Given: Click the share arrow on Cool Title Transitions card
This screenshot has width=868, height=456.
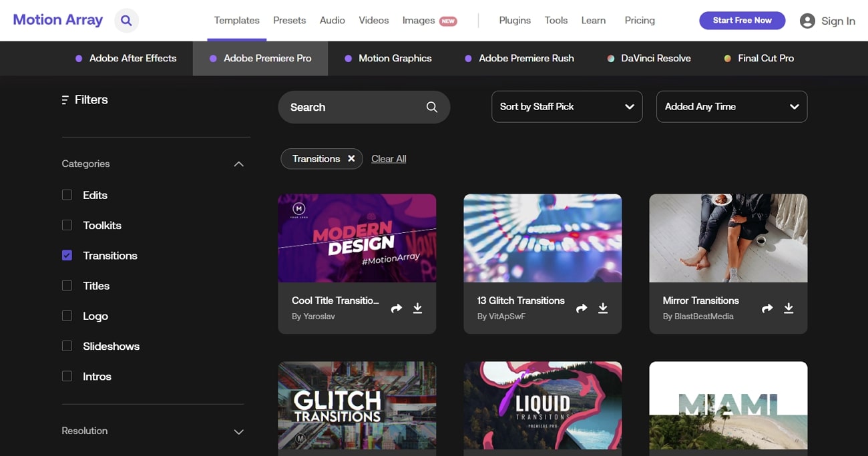Looking at the screenshot, I should point(397,308).
